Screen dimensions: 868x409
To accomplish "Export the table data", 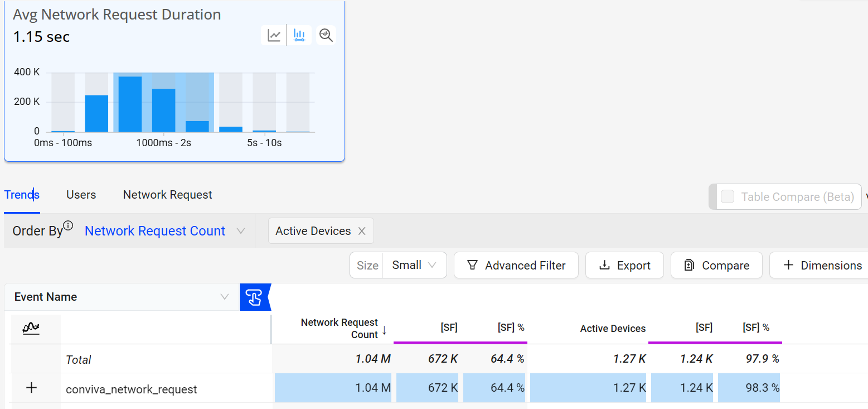I will coord(624,265).
